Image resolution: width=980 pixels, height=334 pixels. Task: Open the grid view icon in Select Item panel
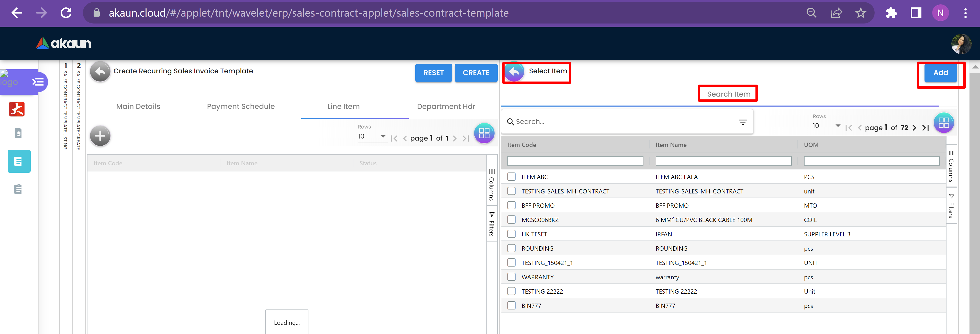click(943, 123)
